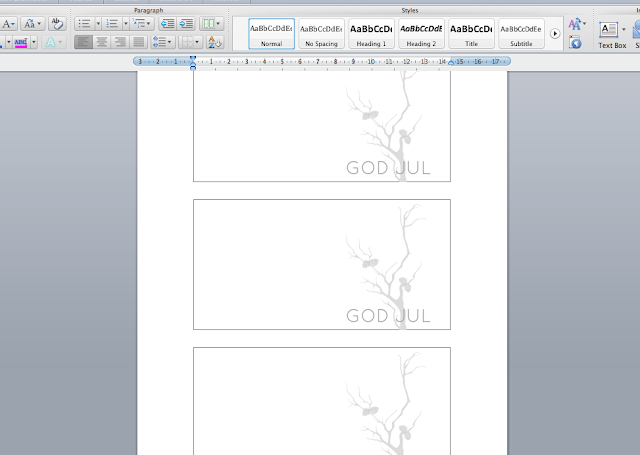Viewport: 640px width, 455px height.
Task: Click the right indent marker on ruler
Action: coord(451,62)
